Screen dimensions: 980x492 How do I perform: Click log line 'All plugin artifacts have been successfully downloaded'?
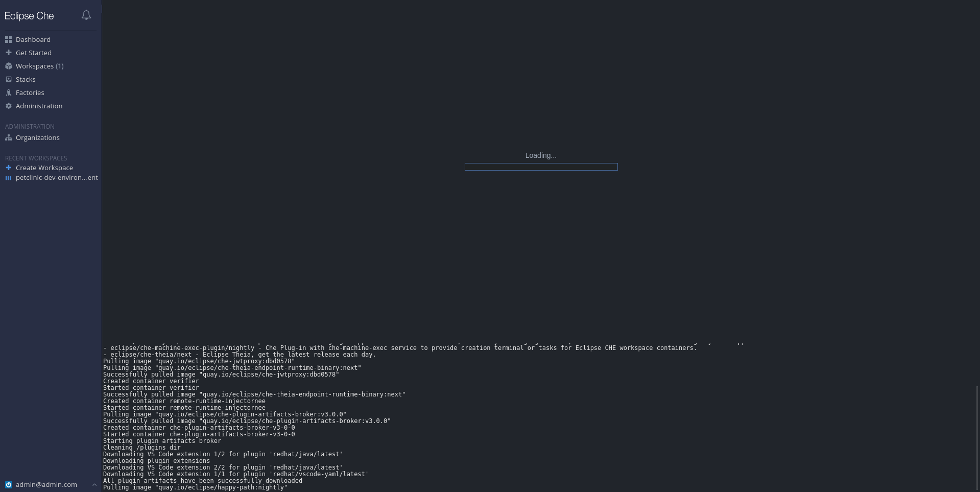[203, 481]
